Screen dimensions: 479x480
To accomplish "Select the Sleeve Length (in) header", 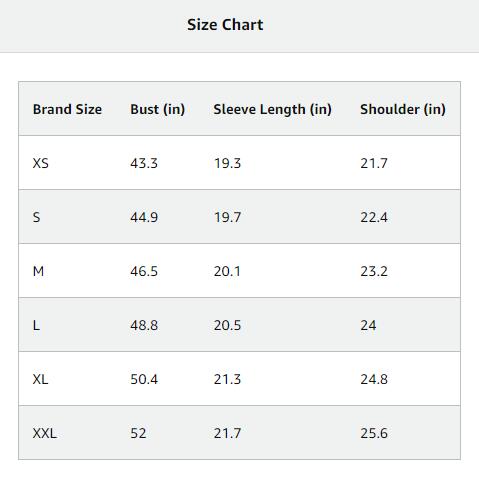I will coord(272,110).
